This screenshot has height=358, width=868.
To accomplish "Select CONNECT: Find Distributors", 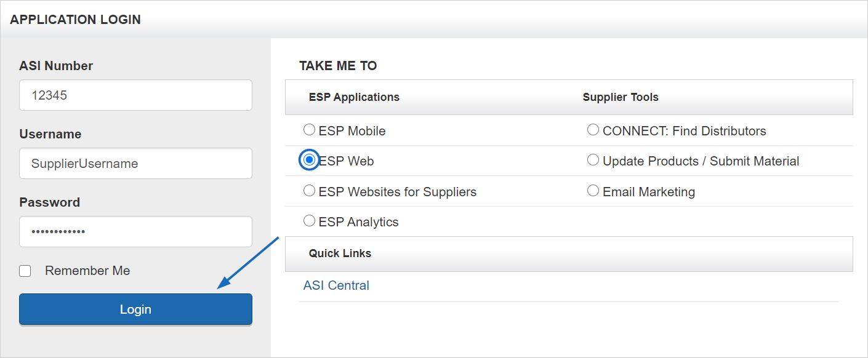I will [593, 129].
